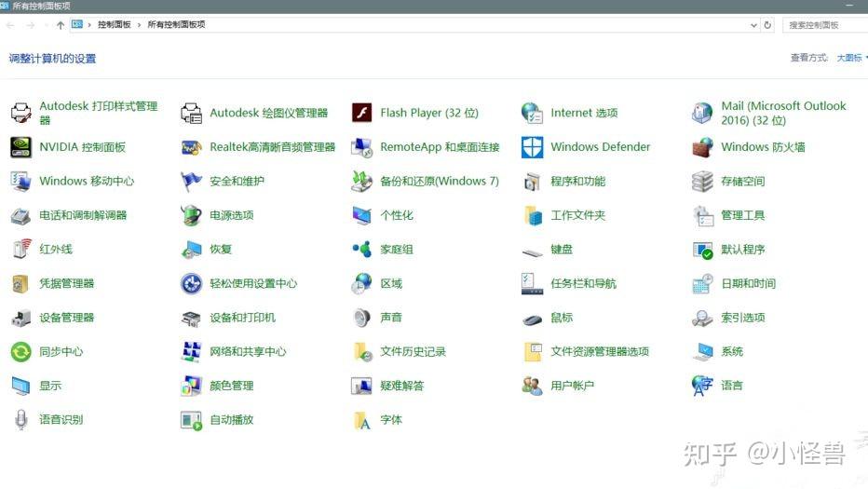Viewport: 868px width, 489px height.
Task: Open the NVIDIA 控制面板 icon
Action: pyautogui.click(x=20, y=147)
